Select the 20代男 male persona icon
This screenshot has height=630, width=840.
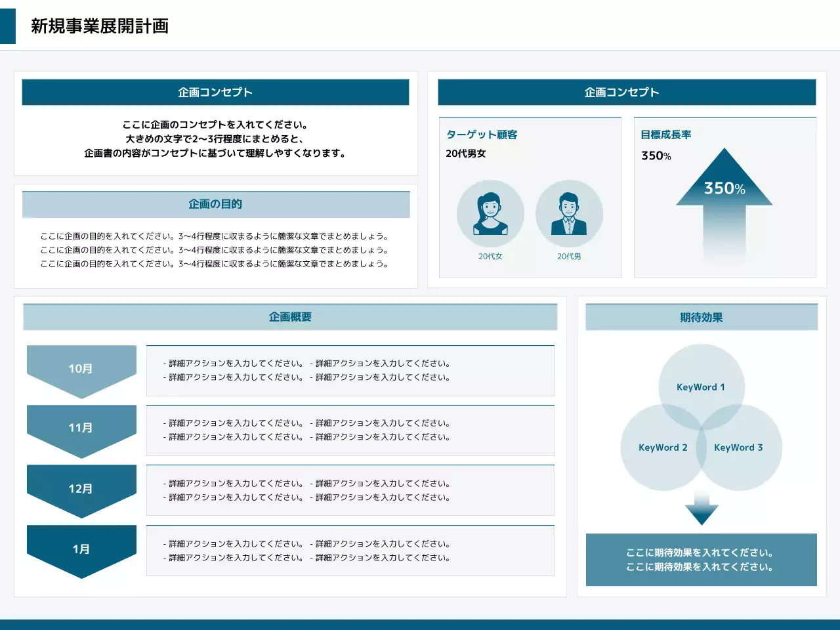(570, 213)
